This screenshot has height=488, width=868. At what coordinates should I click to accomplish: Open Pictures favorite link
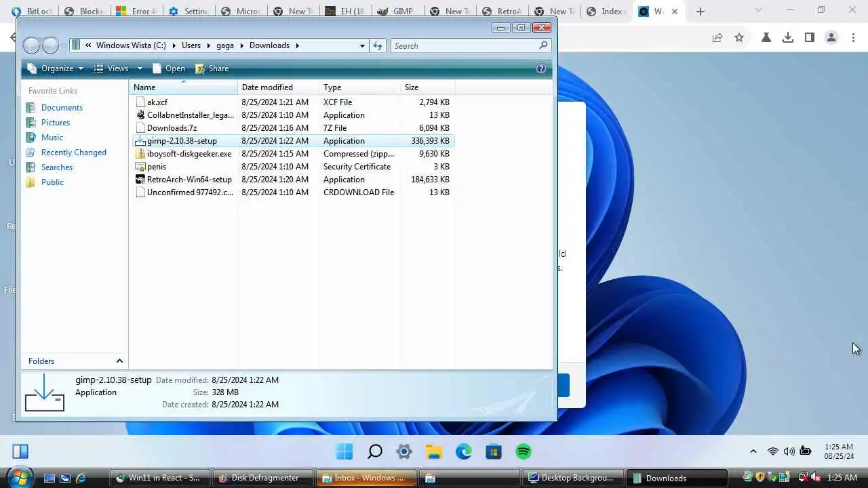click(x=56, y=123)
